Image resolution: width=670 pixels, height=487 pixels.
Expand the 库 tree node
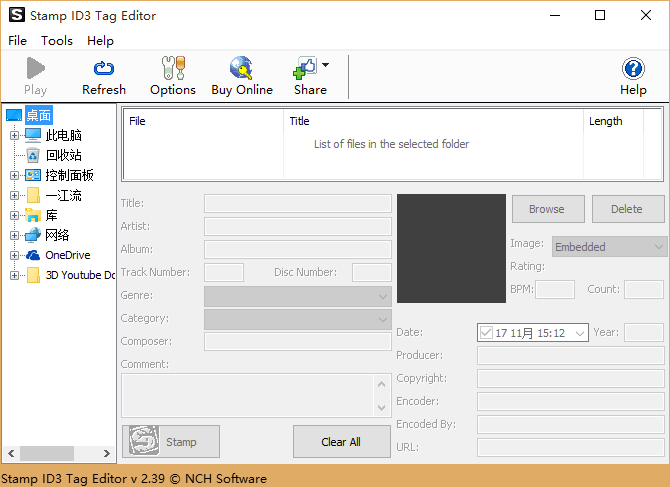tap(14, 215)
